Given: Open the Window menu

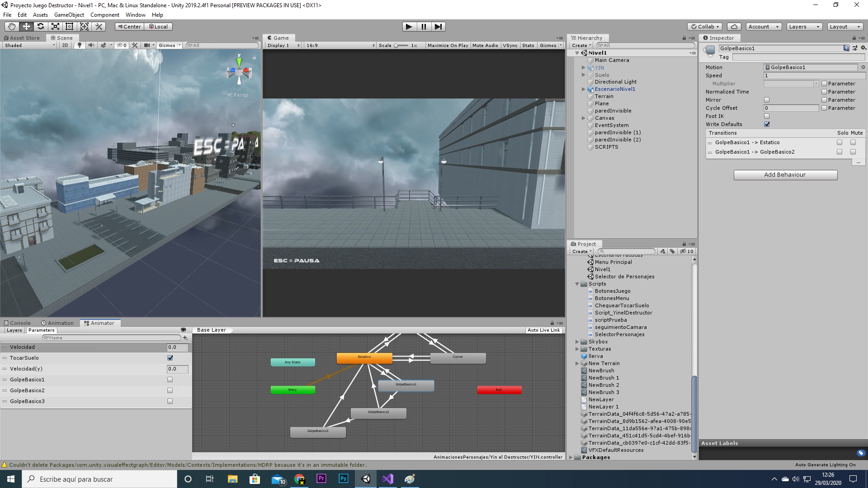Looking at the screenshot, I should tap(136, 15).
